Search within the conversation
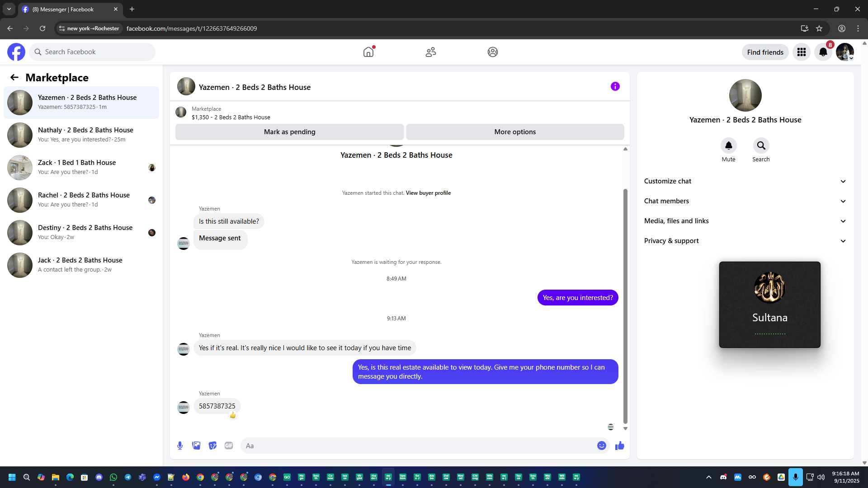Viewport: 868px width, 488px height. [761, 146]
